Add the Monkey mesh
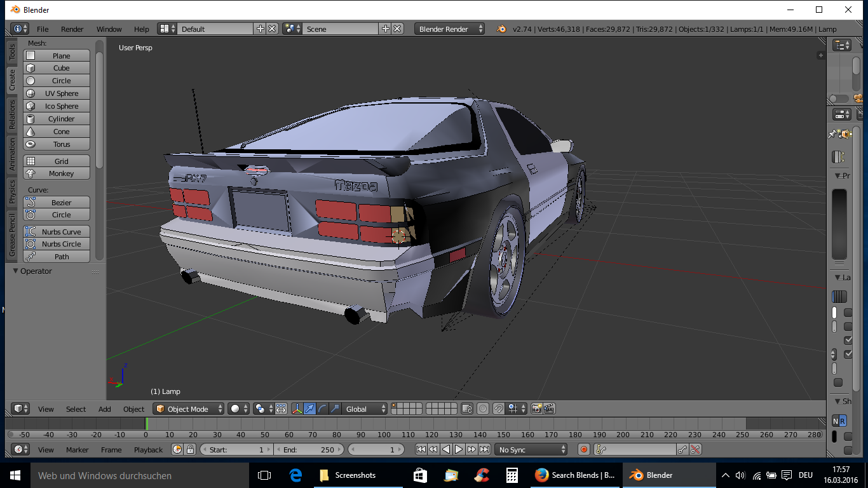This screenshot has height=488, width=868. pyautogui.click(x=57, y=173)
